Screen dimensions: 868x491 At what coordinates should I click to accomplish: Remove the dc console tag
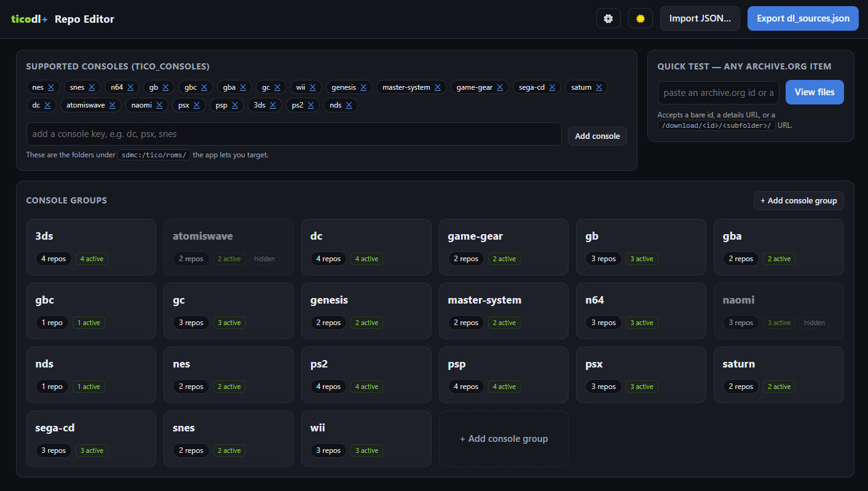[x=47, y=105]
